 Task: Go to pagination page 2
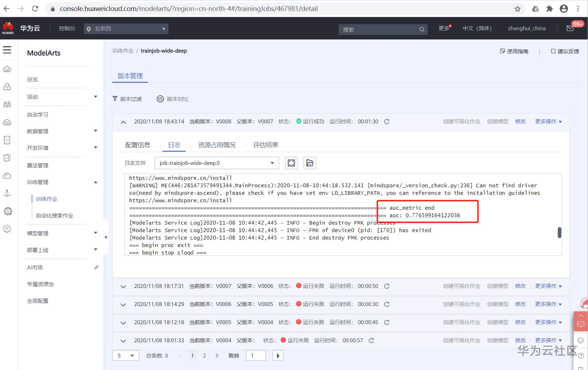(x=204, y=355)
